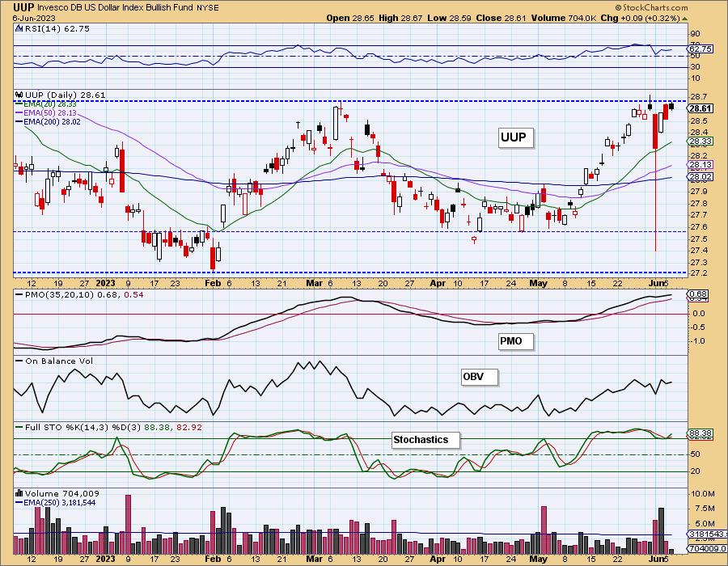Click the 6-Jun-2023 date under the title
The image size is (728, 566).
click(34, 18)
